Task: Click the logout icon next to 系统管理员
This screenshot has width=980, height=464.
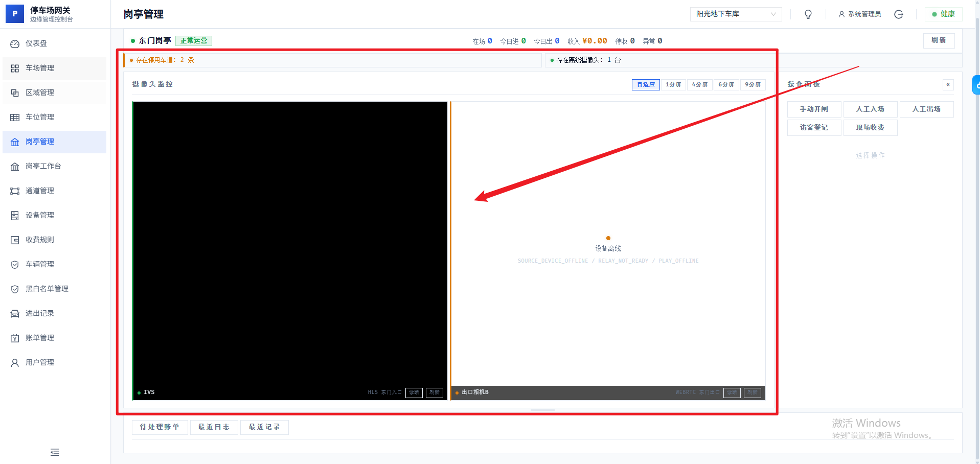Action: [899, 14]
